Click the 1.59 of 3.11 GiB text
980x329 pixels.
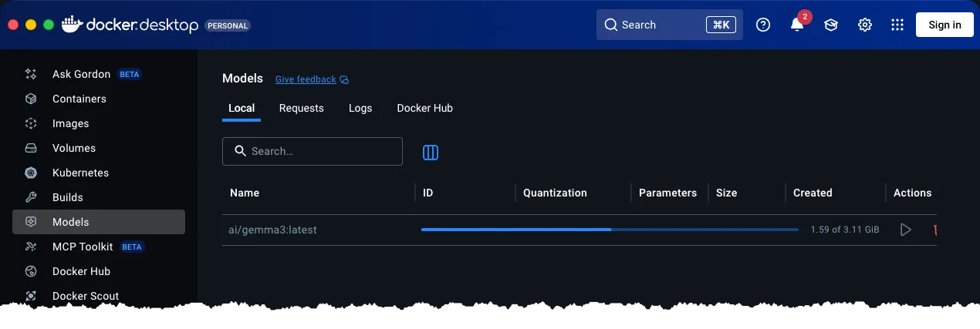tap(845, 230)
